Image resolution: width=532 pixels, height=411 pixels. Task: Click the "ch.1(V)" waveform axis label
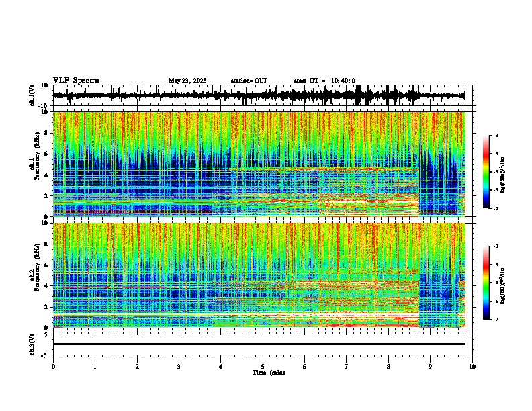(x=32, y=95)
